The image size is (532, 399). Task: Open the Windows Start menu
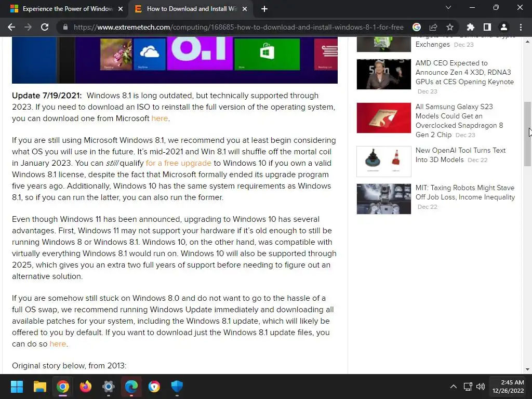17,387
